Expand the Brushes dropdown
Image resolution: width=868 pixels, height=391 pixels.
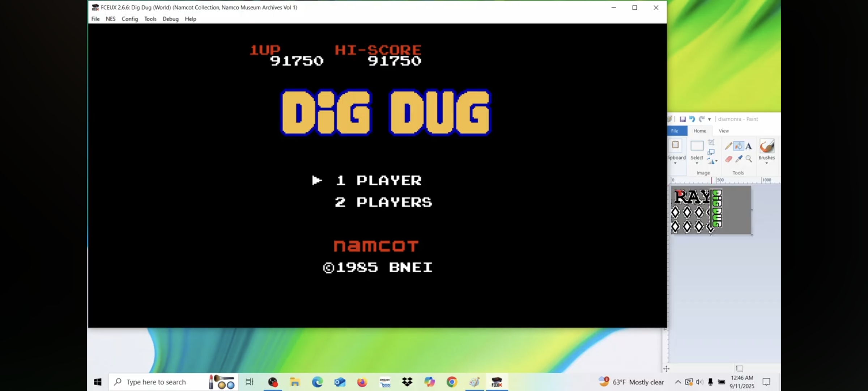(766, 163)
